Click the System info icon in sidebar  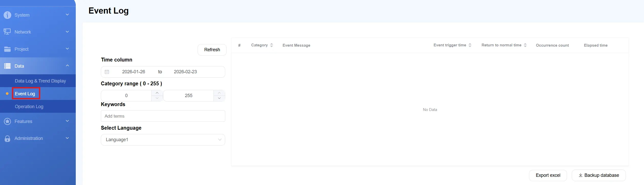pos(7,15)
